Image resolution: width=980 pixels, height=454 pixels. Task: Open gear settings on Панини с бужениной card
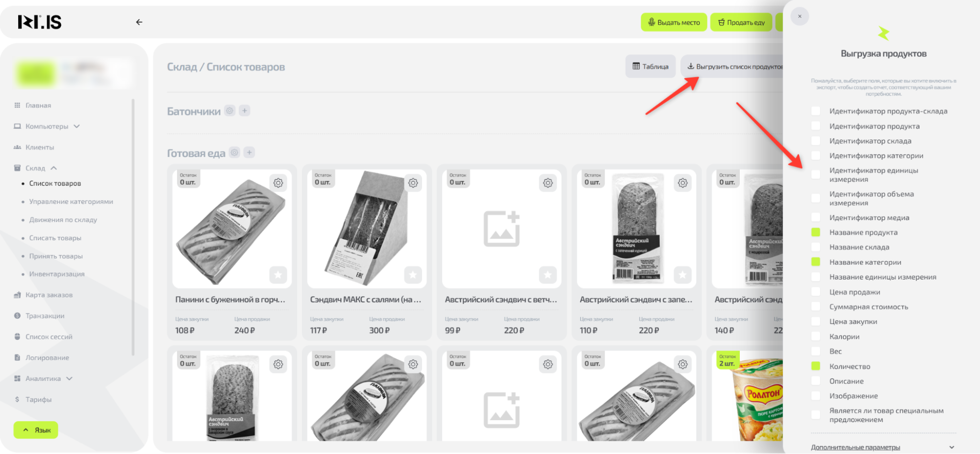[x=278, y=183]
